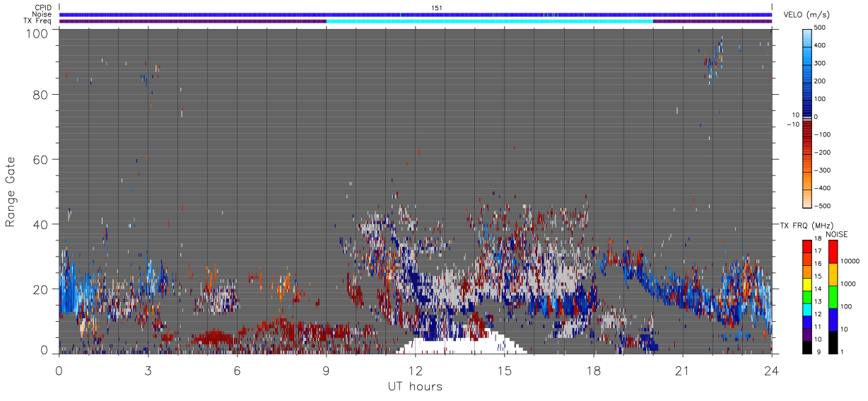The width and height of the screenshot is (868, 401).
Task: Click the x-axis tick label '6'
Action: click(237, 371)
